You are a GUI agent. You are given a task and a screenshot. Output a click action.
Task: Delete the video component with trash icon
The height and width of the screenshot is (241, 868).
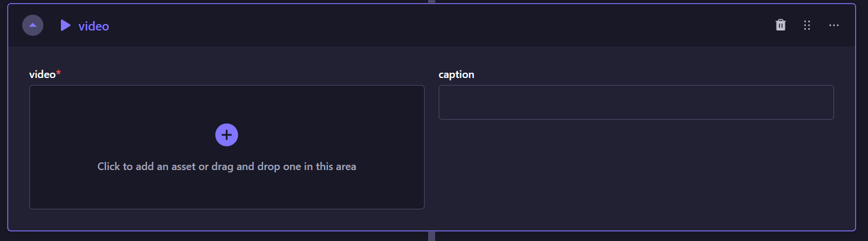[780, 25]
